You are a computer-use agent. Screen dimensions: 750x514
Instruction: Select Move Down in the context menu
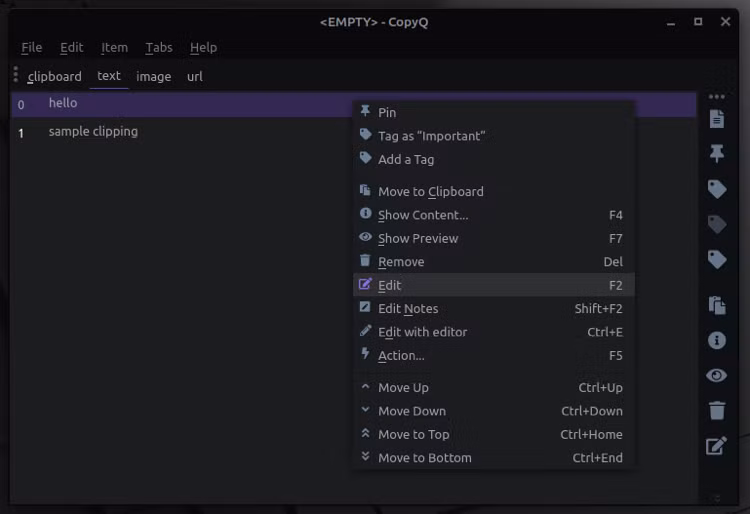pyautogui.click(x=494, y=411)
